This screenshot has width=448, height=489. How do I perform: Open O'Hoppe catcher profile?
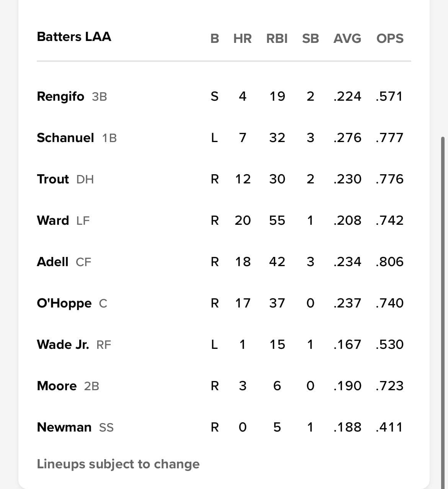(64, 303)
